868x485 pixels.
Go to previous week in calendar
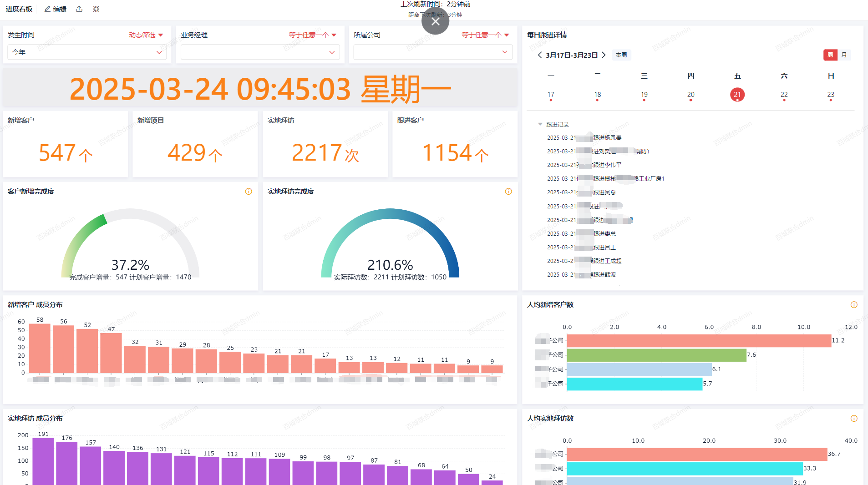click(540, 55)
